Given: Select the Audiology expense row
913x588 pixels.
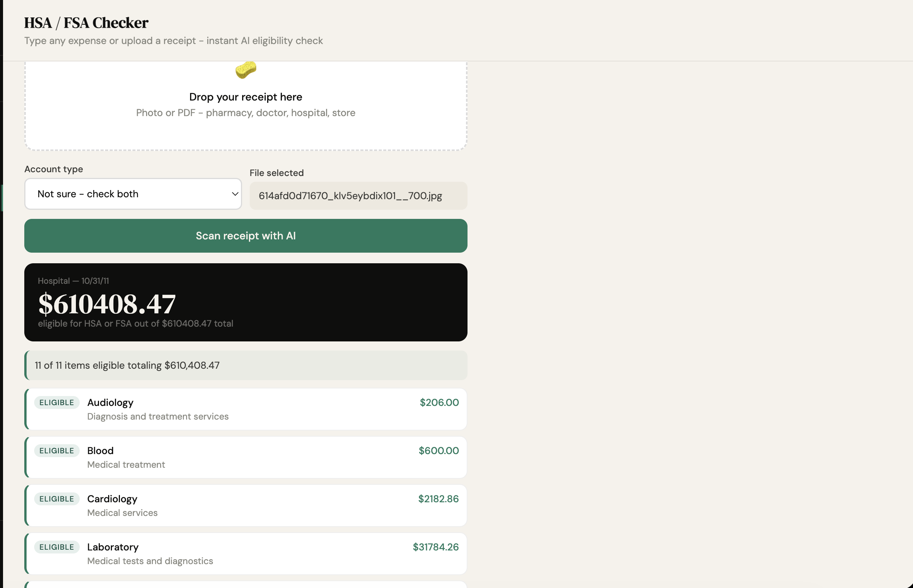Looking at the screenshot, I should (246, 409).
